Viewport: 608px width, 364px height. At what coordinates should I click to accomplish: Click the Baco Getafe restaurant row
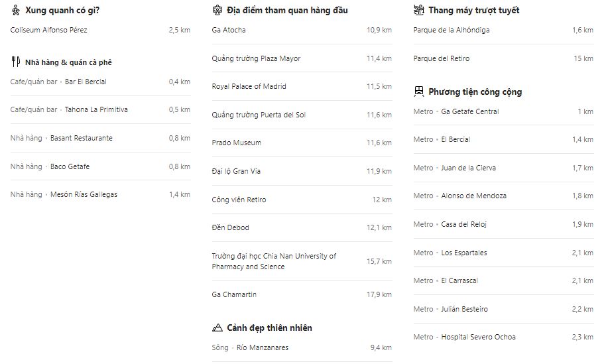(x=70, y=166)
